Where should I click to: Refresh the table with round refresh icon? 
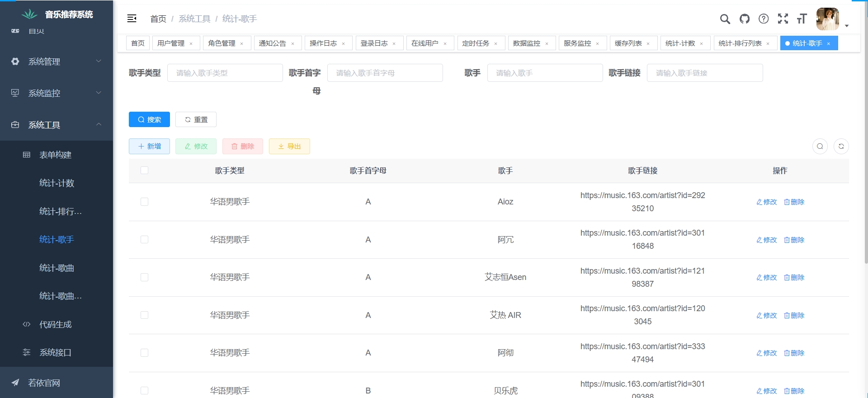point(841,147)
